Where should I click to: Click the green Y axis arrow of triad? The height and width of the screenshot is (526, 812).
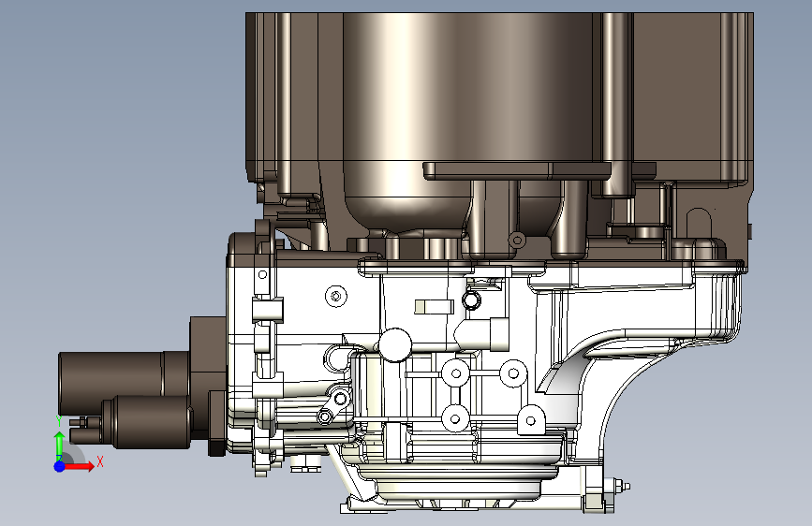coord(60,446)
